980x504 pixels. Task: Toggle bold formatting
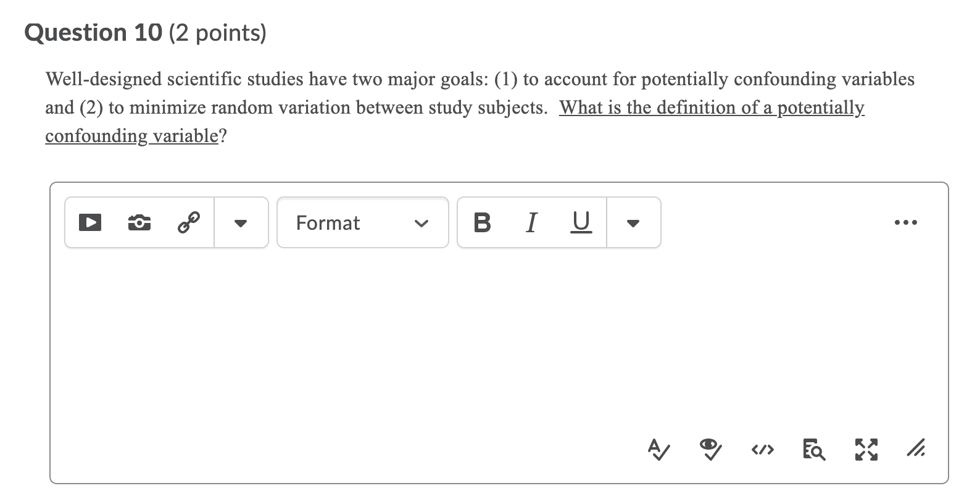[x=482, y=222]
